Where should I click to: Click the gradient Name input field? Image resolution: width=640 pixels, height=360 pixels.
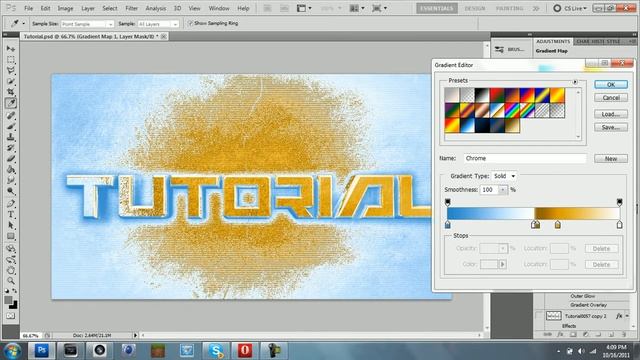pos(524,158)
